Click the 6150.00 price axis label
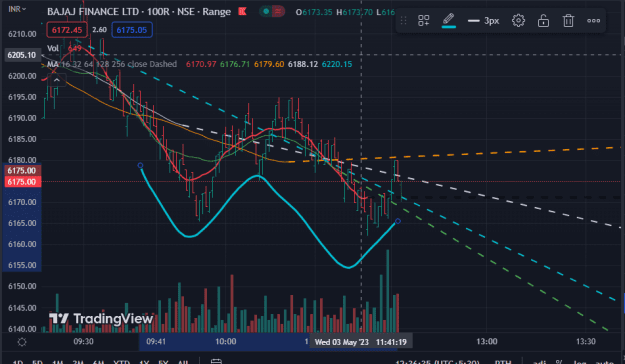Viewport: 625px width, 364px height. click(22, 286)
